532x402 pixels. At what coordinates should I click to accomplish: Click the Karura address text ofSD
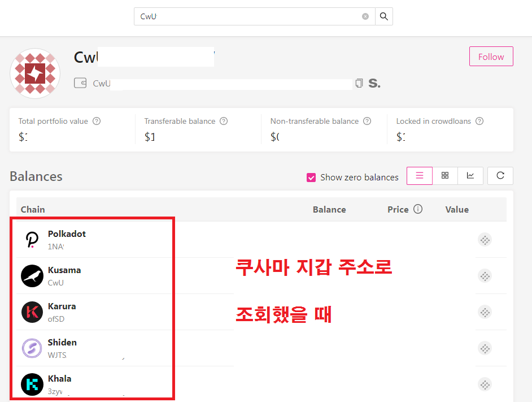tap(56, 319)
